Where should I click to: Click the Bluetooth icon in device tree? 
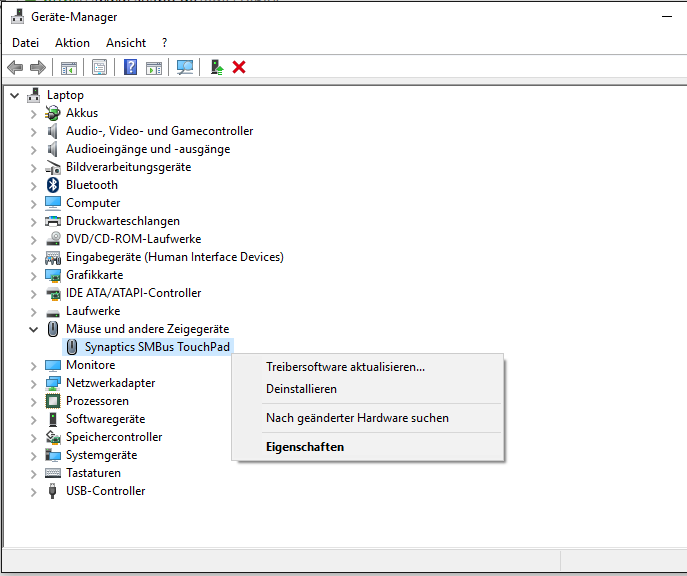click(53, 185)
